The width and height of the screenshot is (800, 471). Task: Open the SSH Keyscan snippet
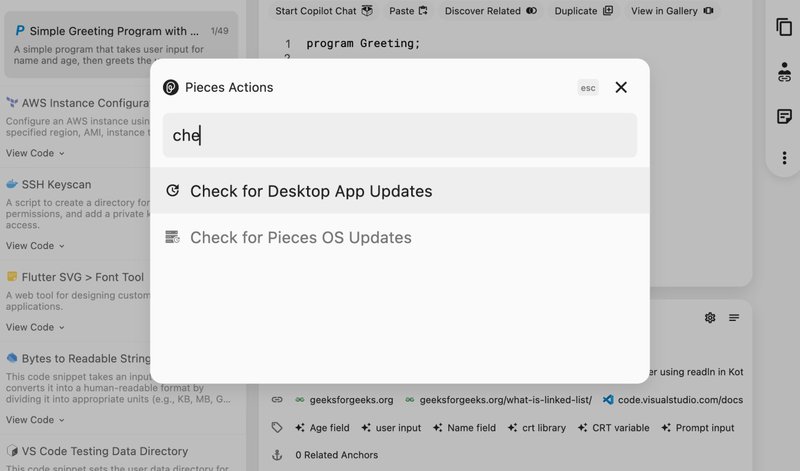coord(56,184)
